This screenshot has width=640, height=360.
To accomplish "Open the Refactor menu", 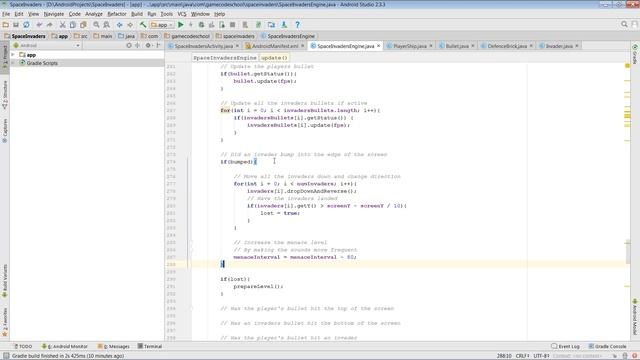I will tap(117, 14).
